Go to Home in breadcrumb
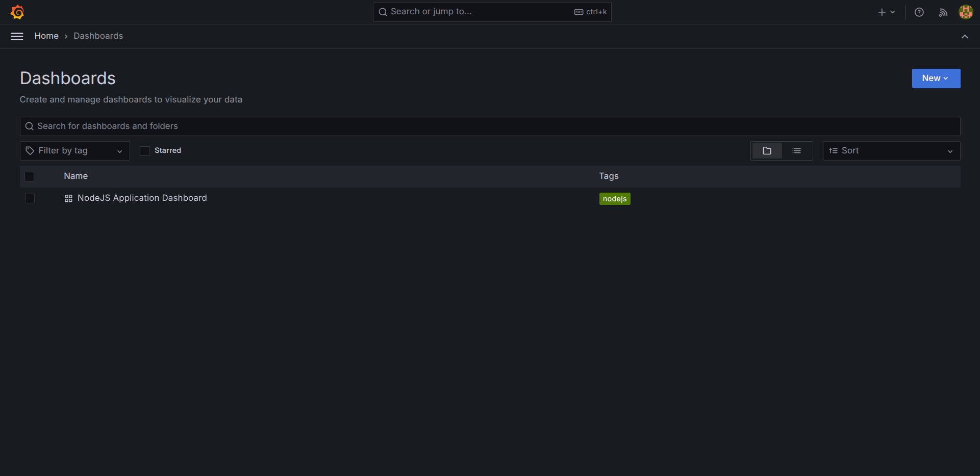 tap(46, 36)
